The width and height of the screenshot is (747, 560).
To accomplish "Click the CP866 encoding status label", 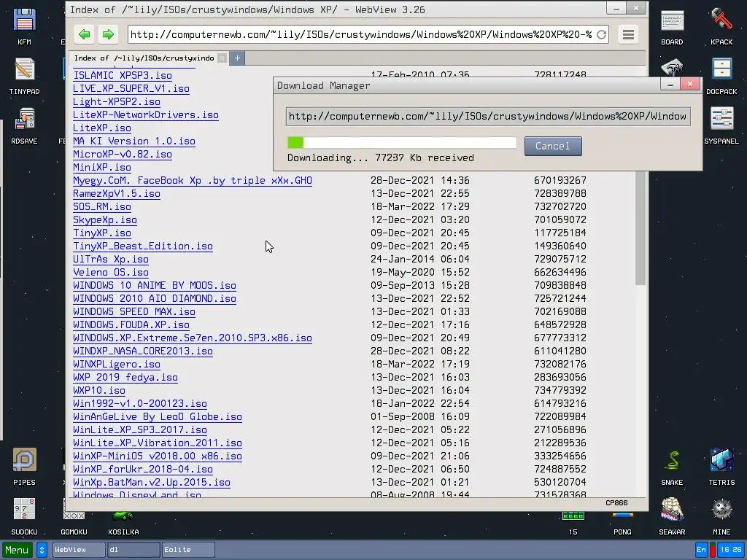I will (616, 503).
